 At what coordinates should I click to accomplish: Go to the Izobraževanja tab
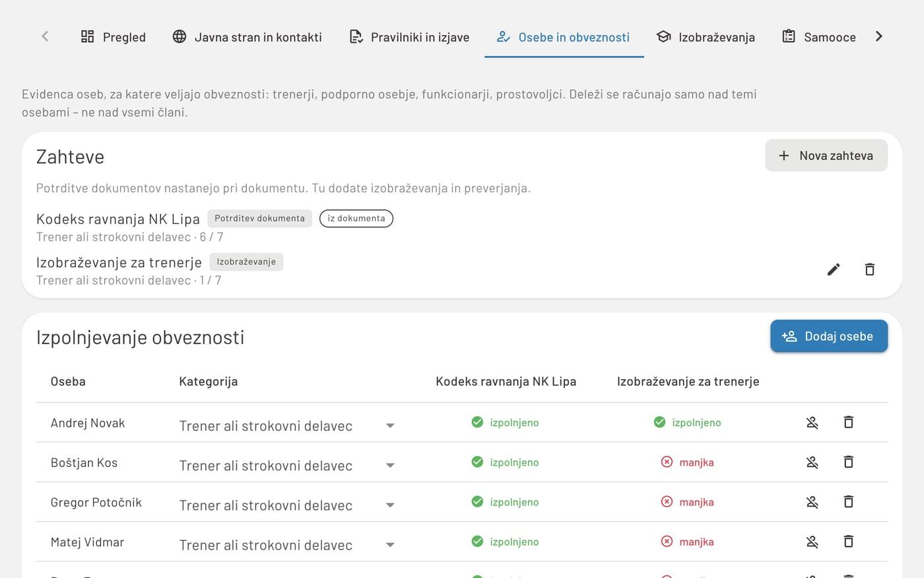706,37
